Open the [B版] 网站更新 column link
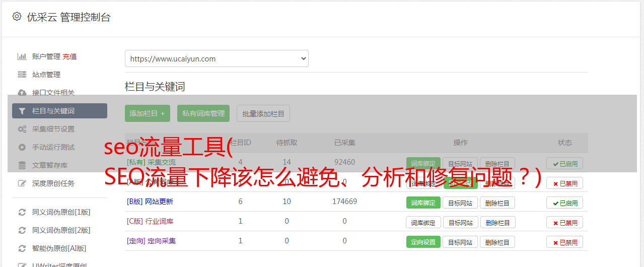 150,202
